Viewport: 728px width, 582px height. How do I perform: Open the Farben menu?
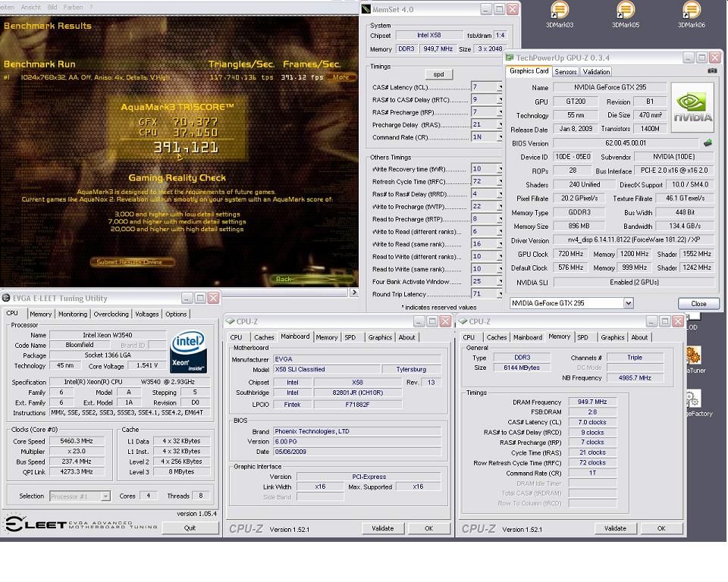(x=73, y=8)
